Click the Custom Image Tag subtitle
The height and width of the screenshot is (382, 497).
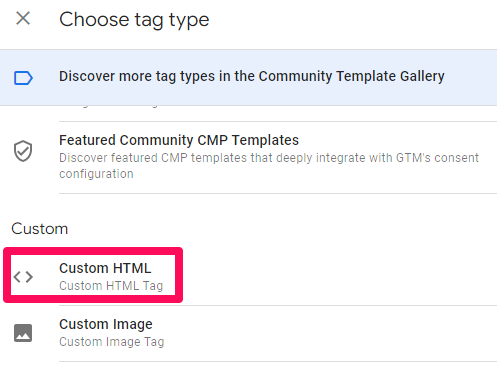[112, 342]
